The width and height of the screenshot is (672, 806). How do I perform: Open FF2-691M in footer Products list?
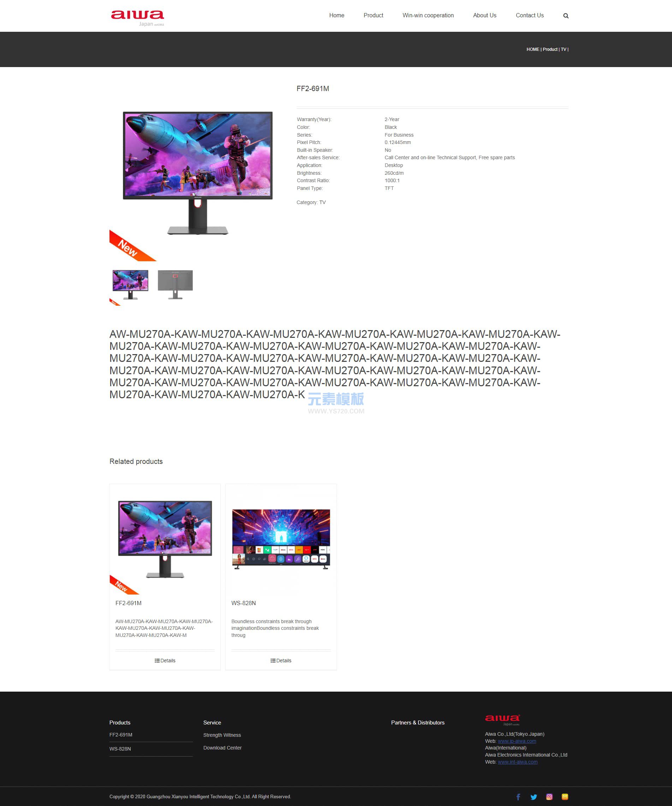(120, 735)
